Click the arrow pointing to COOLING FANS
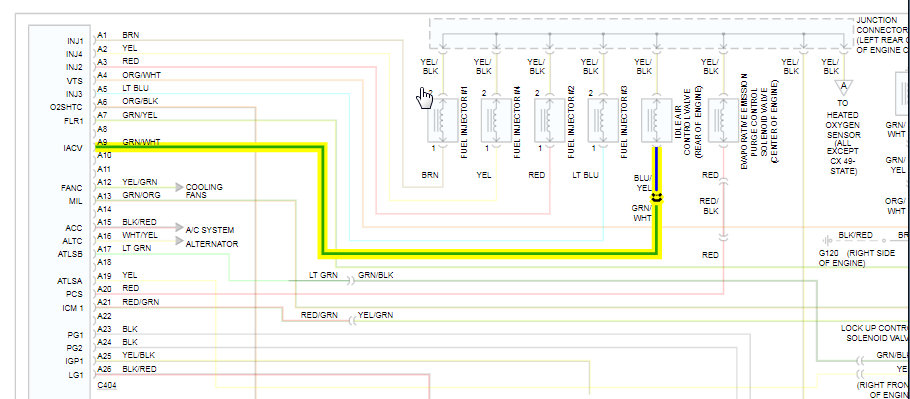Screen dimensions: 910x399 [x=179, y=187]
